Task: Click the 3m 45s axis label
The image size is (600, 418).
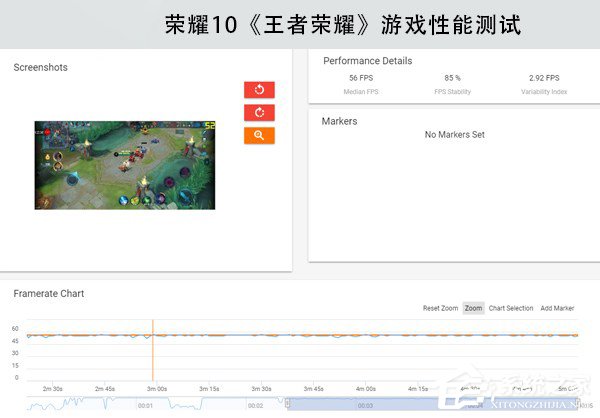Action: tap(313, 389)
